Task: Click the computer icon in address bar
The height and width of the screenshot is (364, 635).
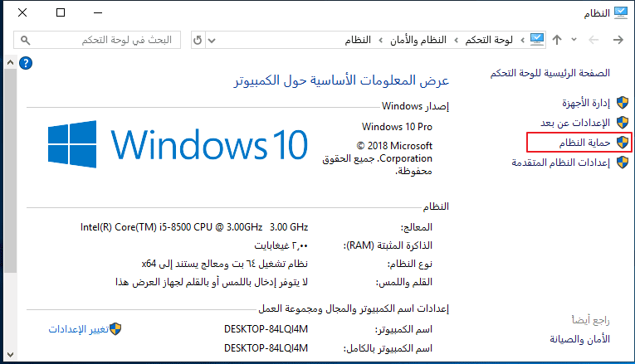Action: click(x=537, y=39)
